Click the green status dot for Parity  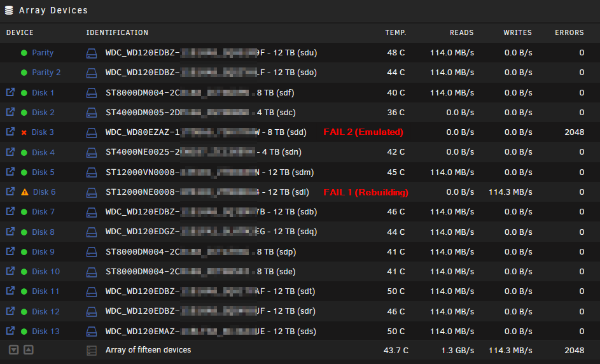click(x=24, y=53)
